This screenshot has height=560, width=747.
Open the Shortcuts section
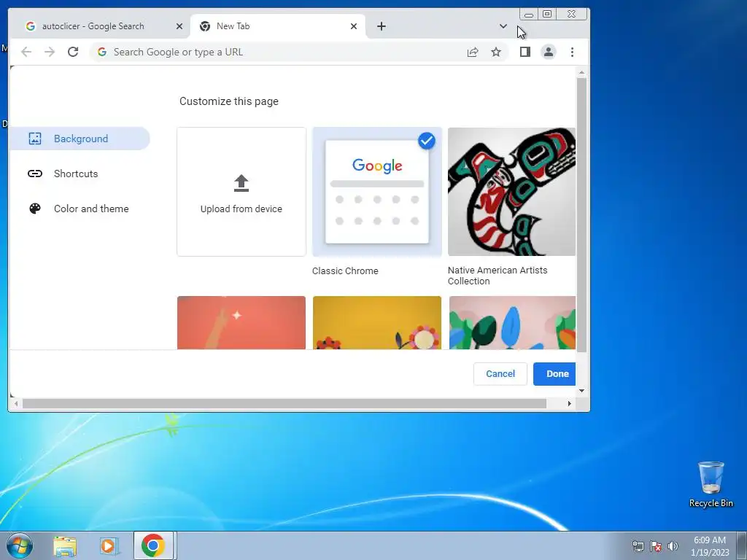[x=75, y=174]
